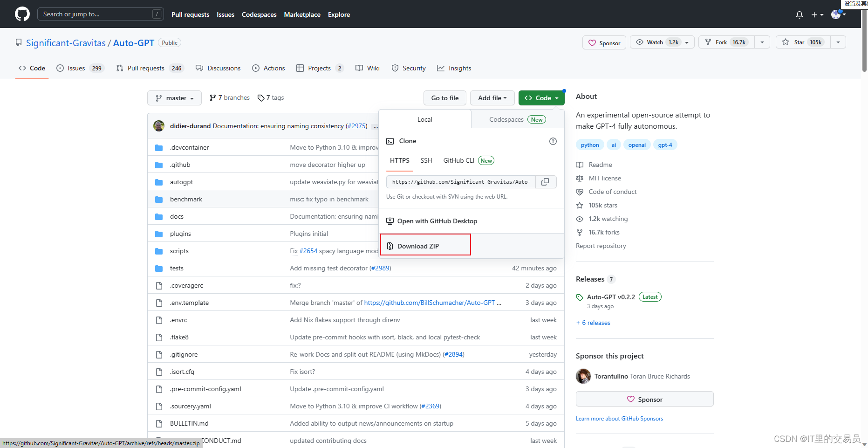868x448 pixels.
Task: Open the user avatar menu
Action: 839,14
